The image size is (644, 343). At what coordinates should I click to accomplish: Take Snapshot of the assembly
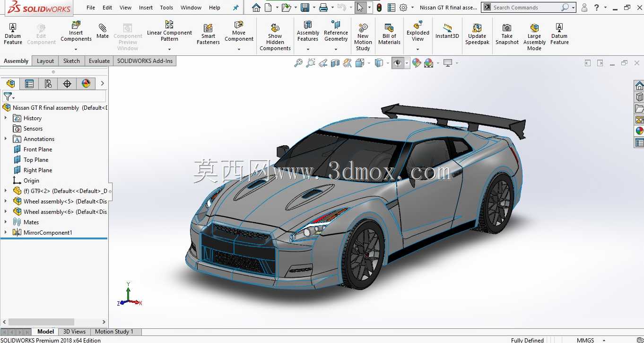507,34
